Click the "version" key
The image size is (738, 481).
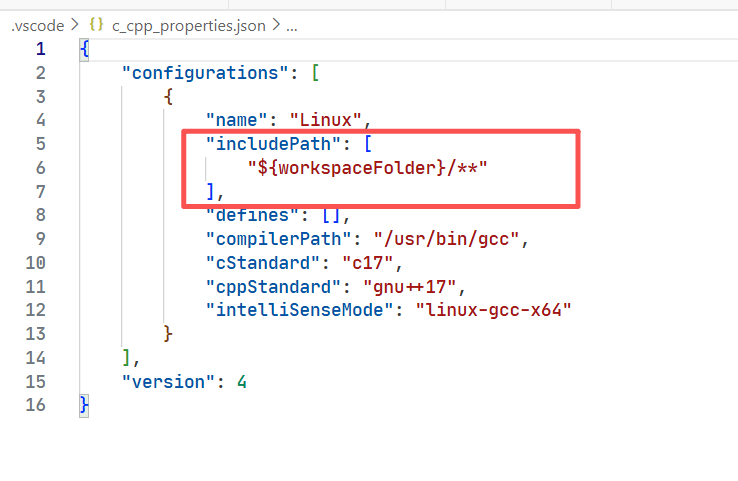(168, 382)
